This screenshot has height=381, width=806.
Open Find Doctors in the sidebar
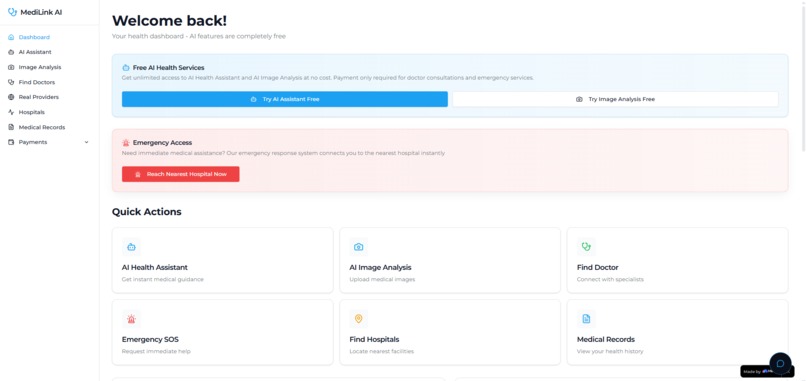(49, 82)
